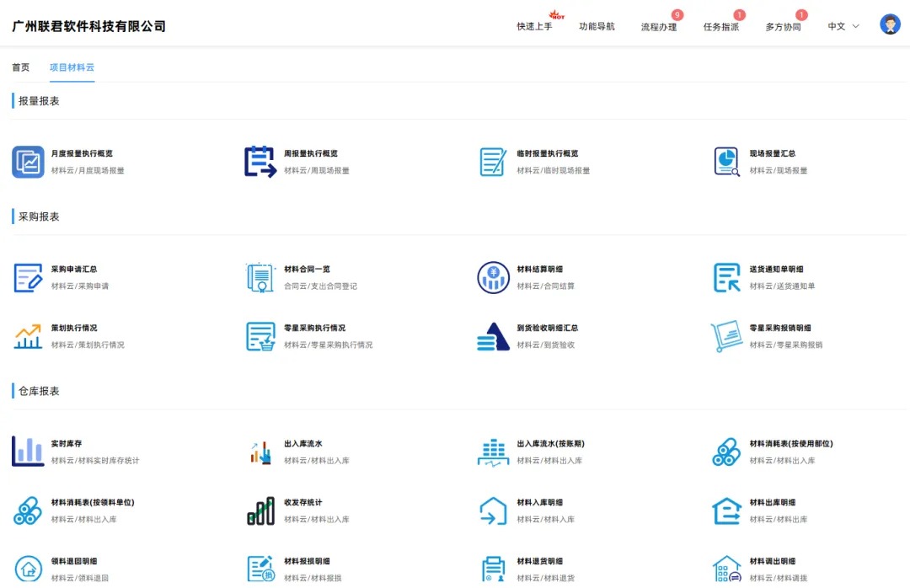
Task: Select the 周报量执行概览 report
Action: click(260, 162)
